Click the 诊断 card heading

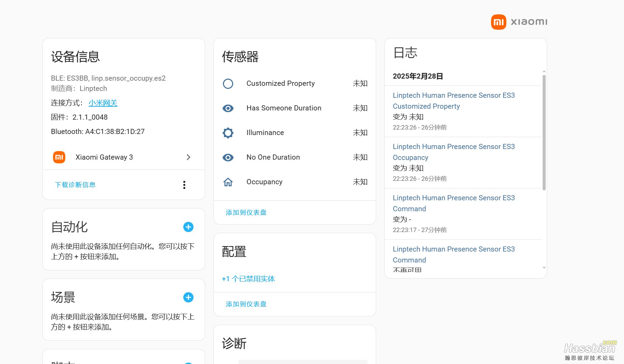(x=234, y=343)
